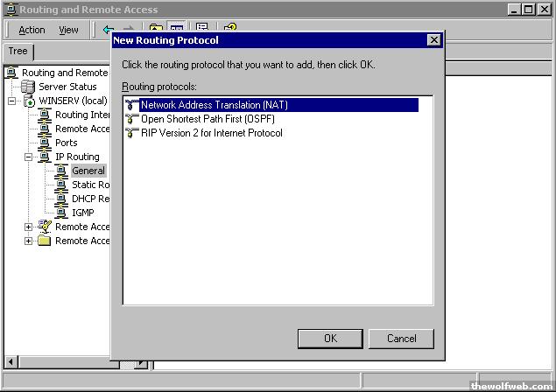The image size is (556, 392).
Task: Click the Server Status tree icon
Action: (28, 87)
